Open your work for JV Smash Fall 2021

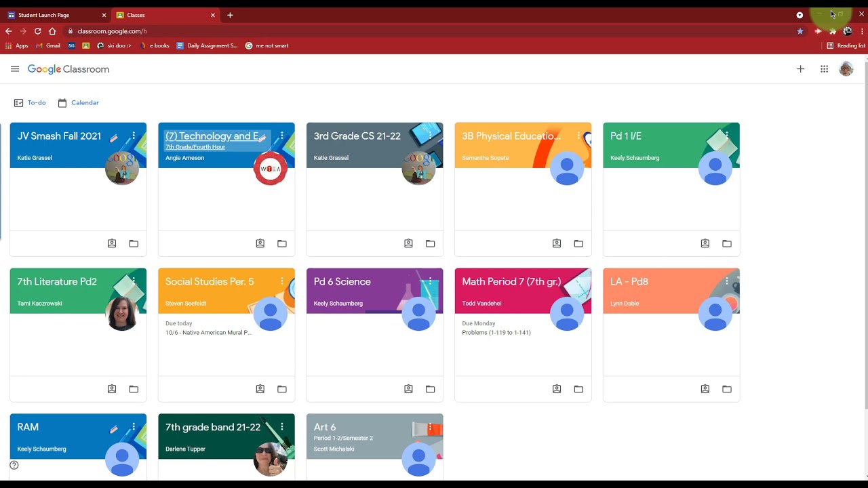click(x=112, y=243)
